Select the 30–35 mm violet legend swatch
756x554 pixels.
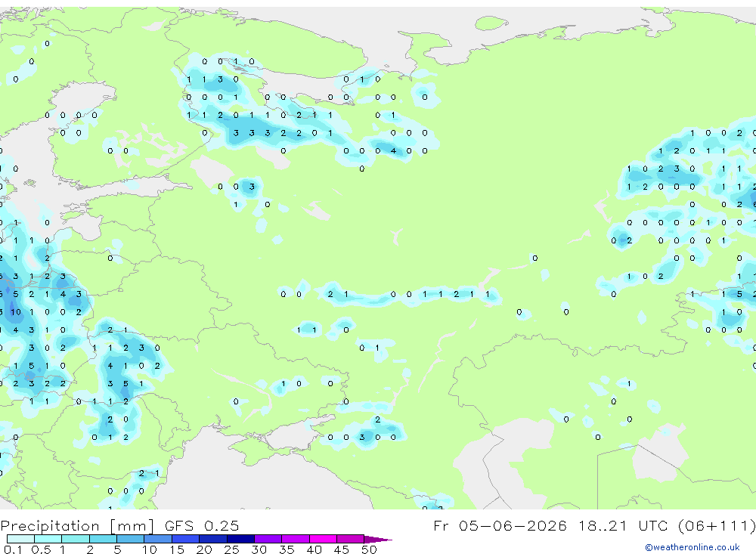pos(268,539)
